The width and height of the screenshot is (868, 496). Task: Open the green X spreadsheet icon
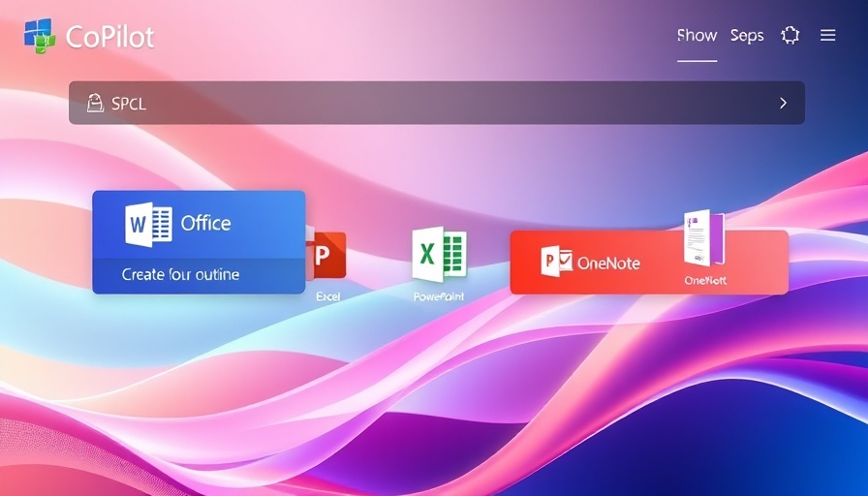pos(440,254)
